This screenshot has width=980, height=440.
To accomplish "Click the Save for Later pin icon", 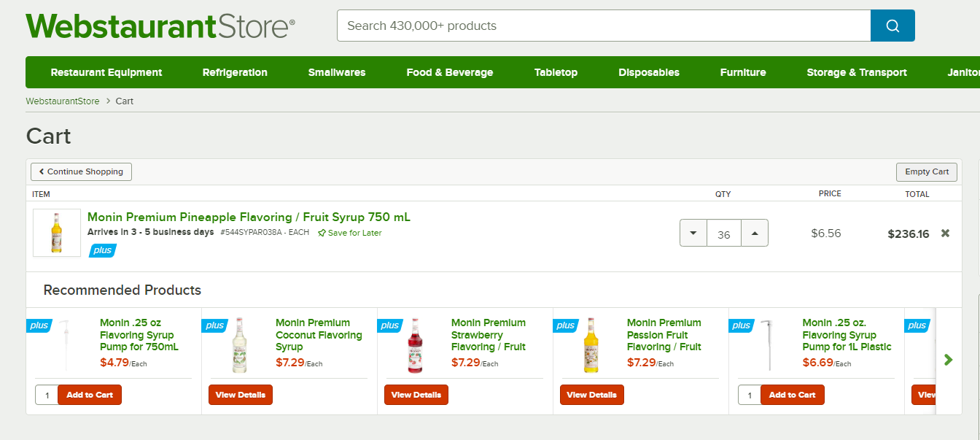I will click(322, 233).
